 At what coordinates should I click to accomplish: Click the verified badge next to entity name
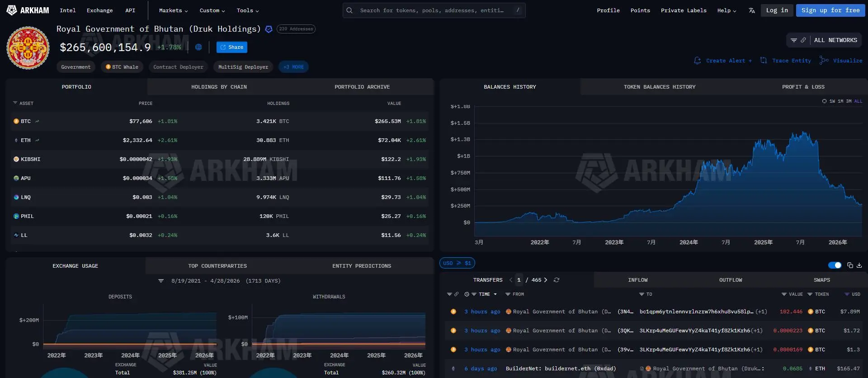click(269, 29)
